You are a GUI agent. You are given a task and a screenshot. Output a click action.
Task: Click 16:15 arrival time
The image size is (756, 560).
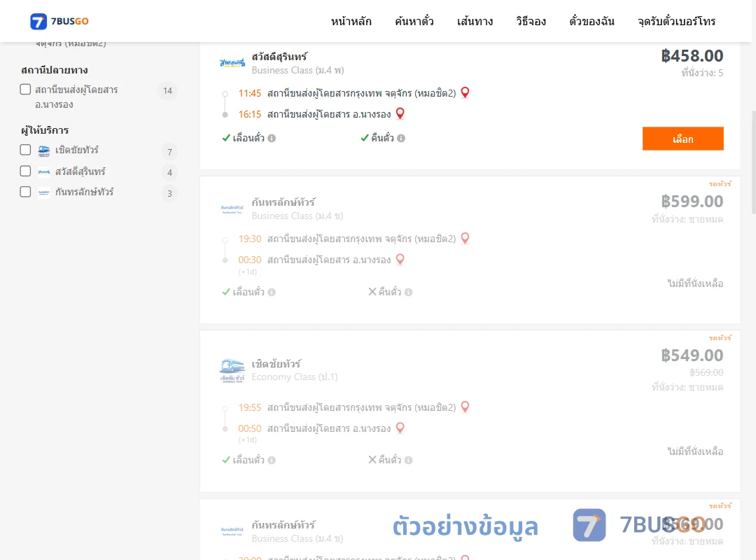click(250, 114)
